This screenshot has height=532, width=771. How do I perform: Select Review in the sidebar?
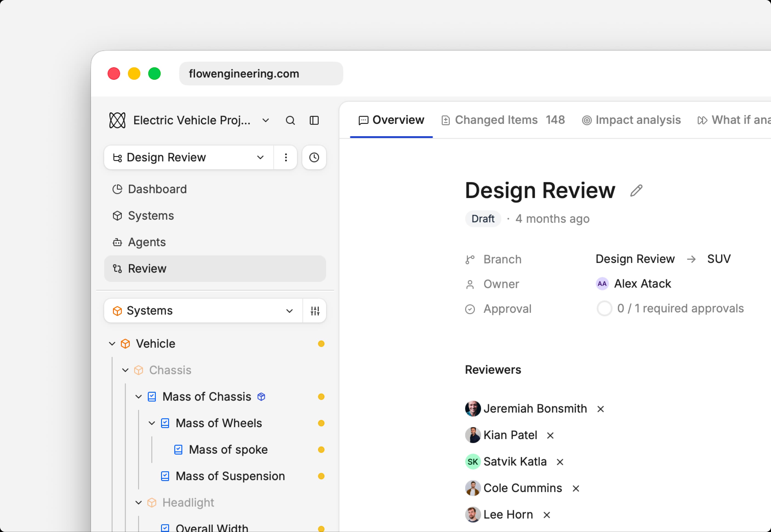point(215,269)
